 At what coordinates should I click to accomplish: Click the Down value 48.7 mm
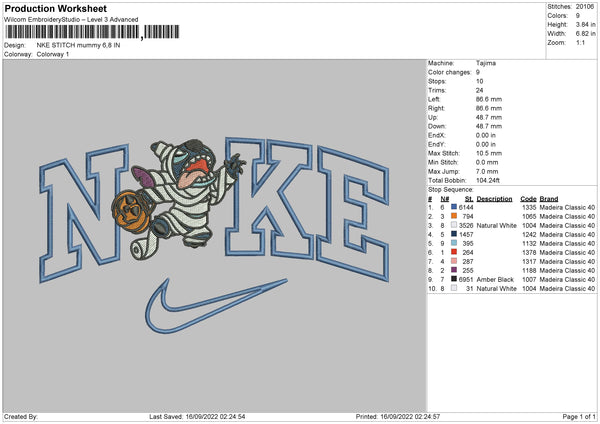pyautogui.click(x=489, y=126)
